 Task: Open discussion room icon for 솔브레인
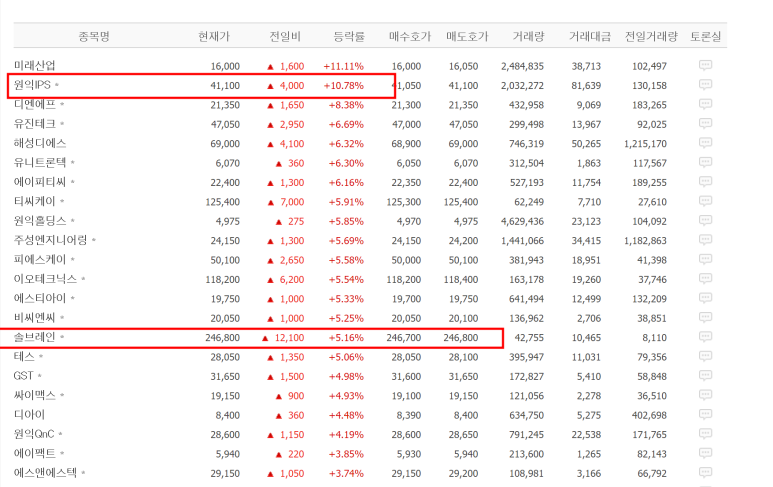pos(705,337)
